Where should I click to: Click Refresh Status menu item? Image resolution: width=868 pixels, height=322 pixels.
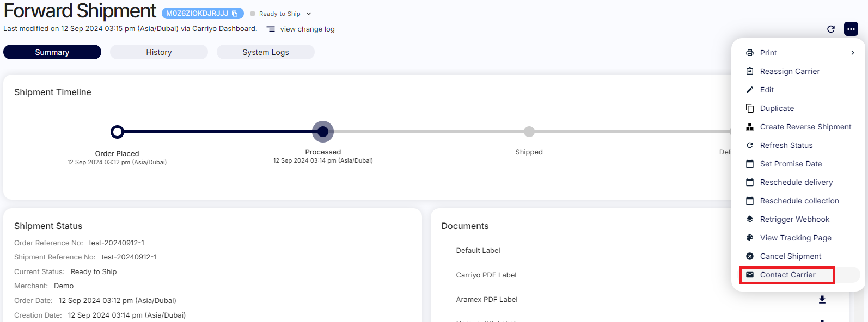(x=786, y=145)
